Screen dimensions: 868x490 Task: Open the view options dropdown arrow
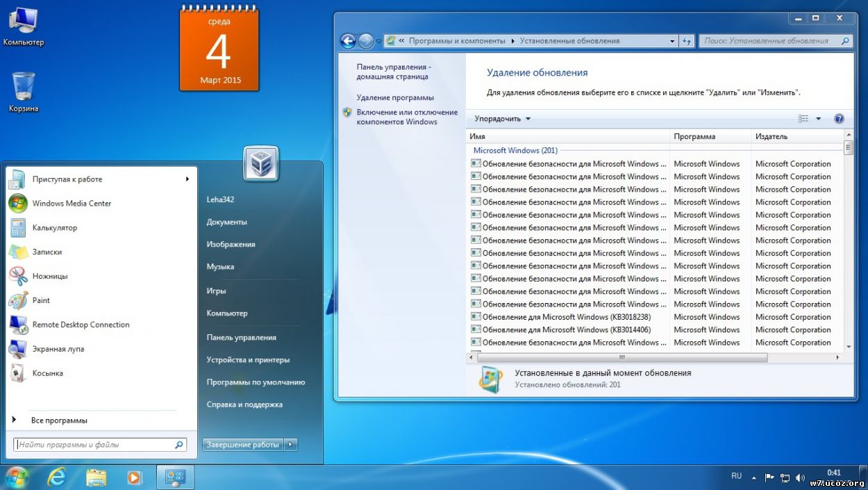point(818,119)
